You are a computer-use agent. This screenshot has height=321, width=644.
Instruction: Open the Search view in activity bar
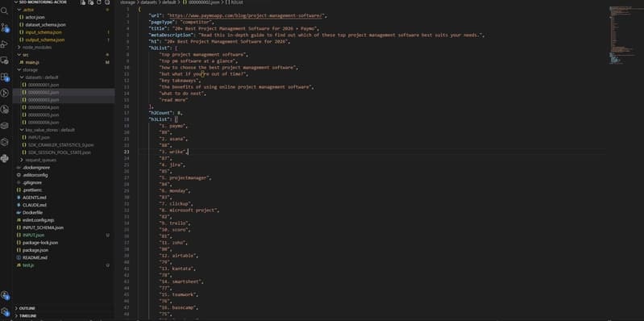pos(5,10)
